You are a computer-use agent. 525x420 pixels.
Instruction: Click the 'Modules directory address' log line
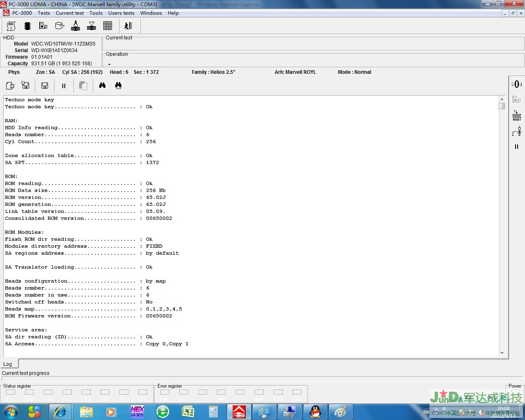(x=84, y=246)
